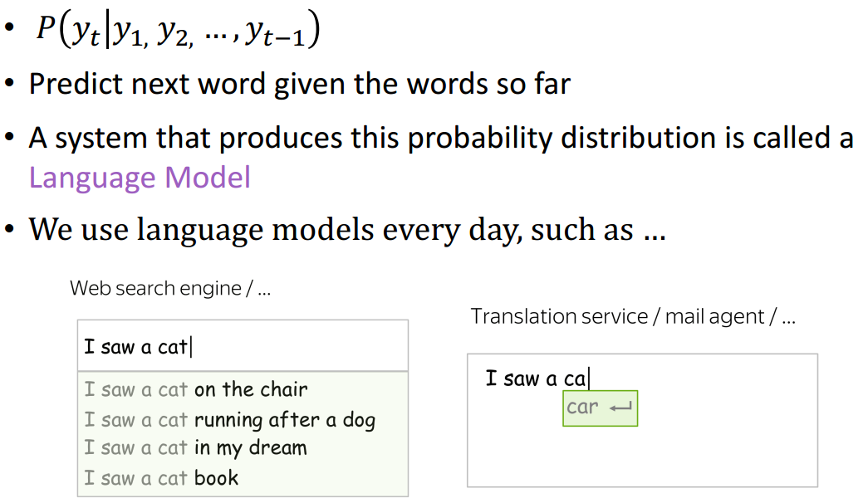The width and height of the screenshot is (868, 503).
Task: Click the P(y_t | y_1 ... y_t-1) probability formula
Action: (177, 32)
